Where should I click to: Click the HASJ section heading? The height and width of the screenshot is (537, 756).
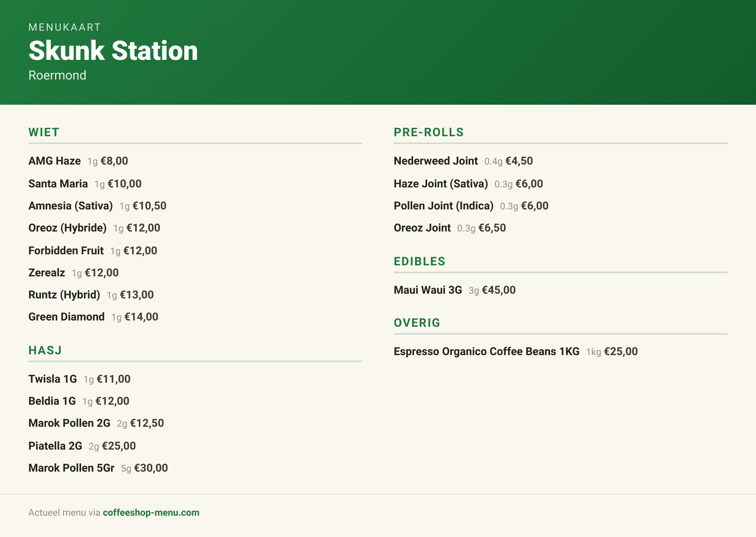45,350
